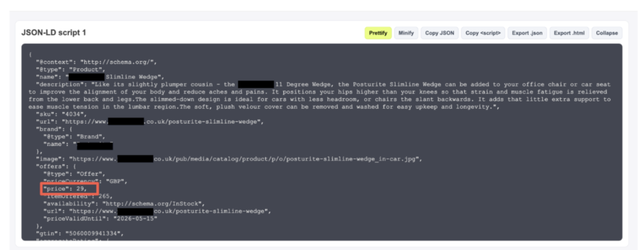Click the "name" line ending Slimline Wedge
This screenshot has width=644, height=250.
100,77
